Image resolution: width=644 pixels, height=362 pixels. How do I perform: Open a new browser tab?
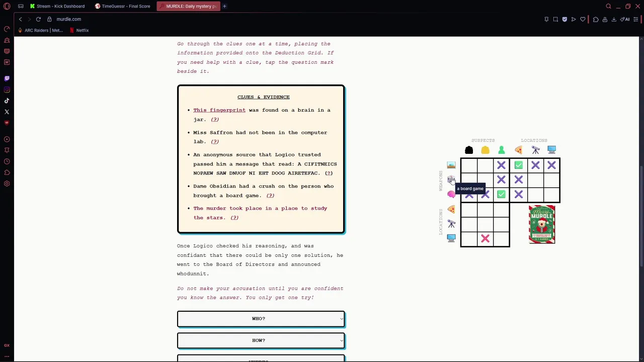tap(224, 6)
